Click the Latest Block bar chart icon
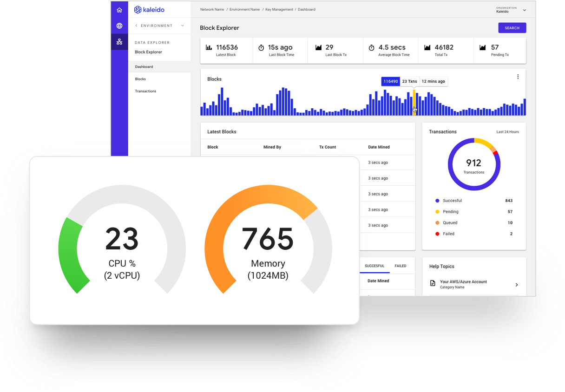 [209, 47]
